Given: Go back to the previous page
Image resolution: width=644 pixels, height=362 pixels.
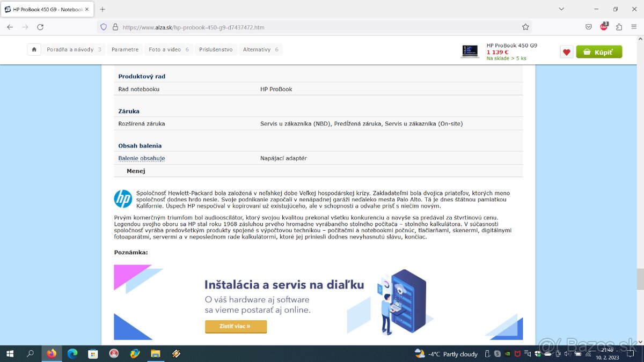Looking at the screenshot, I should coord(10,27).
